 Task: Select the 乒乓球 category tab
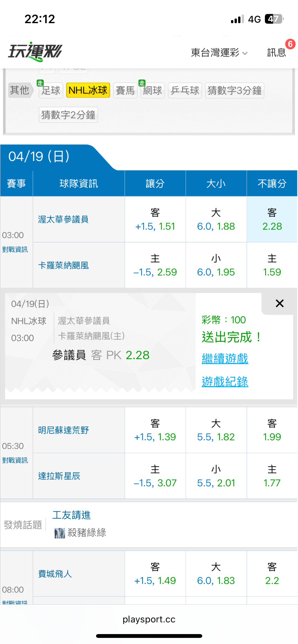(x=185, y=90)
